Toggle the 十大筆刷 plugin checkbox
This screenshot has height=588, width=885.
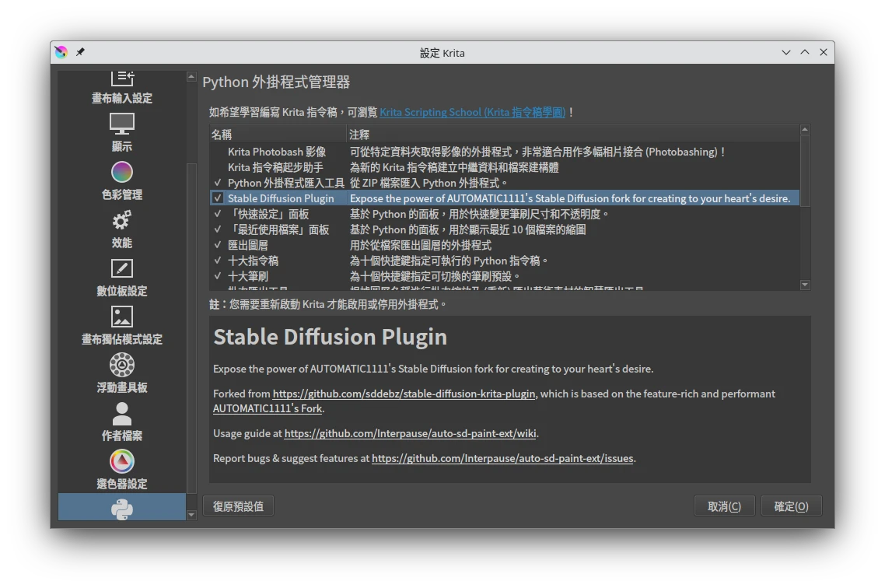pyautogui.click(x=218, y=276)
